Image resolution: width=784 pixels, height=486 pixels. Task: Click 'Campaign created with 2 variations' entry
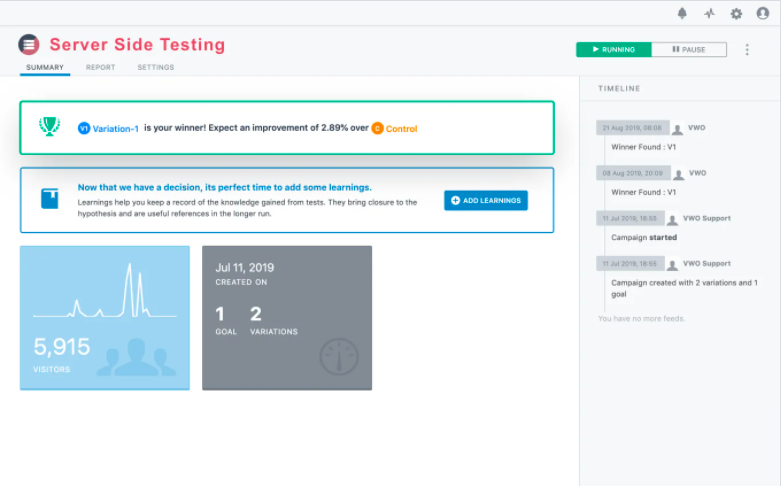point(684,288)
